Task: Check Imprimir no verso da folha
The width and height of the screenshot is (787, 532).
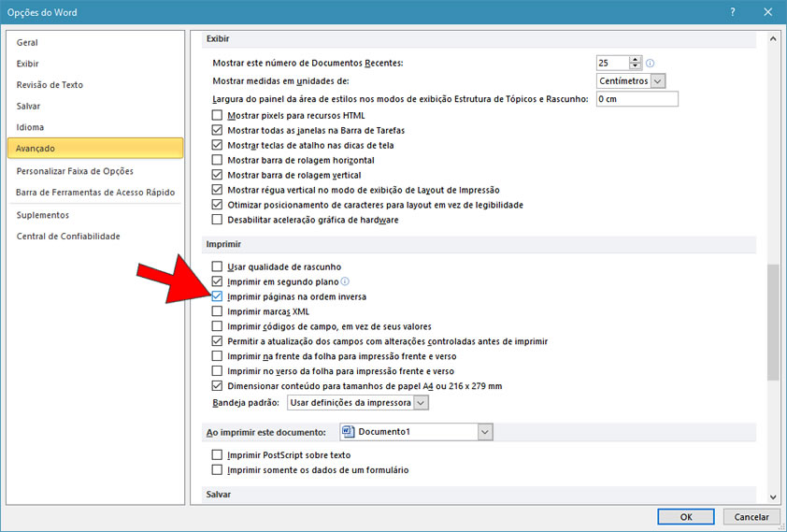Action: (x=217, y=371)
